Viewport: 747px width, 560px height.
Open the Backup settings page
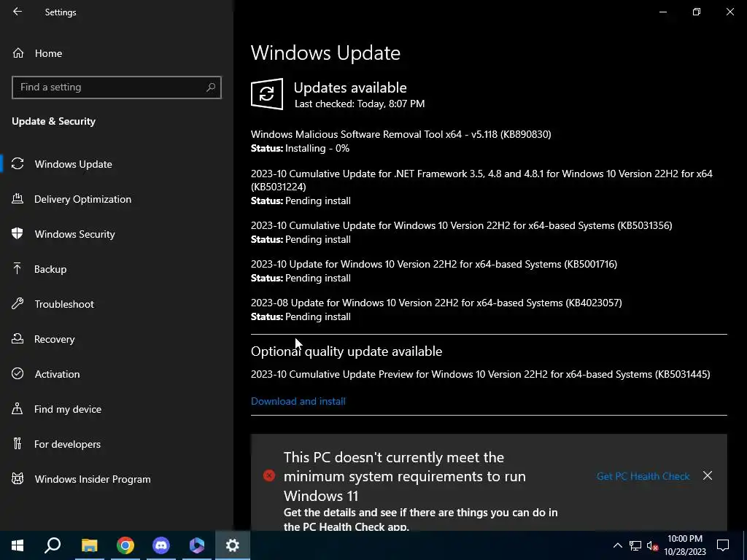[50, 269]
